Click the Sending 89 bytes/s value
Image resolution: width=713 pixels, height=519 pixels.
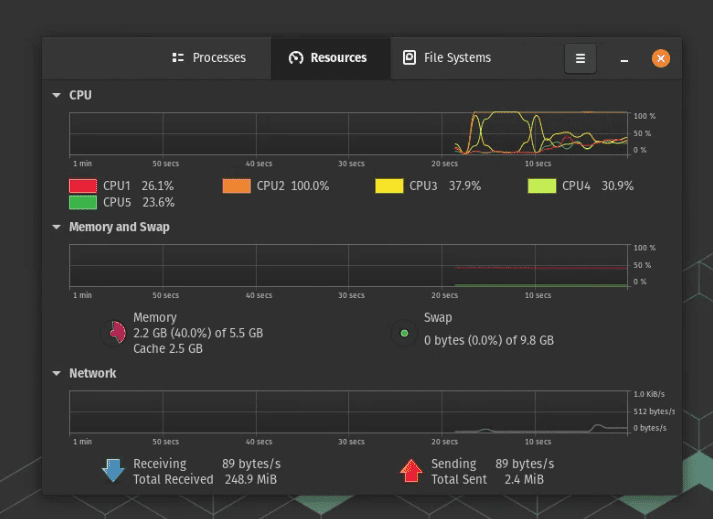click(524, 464)
